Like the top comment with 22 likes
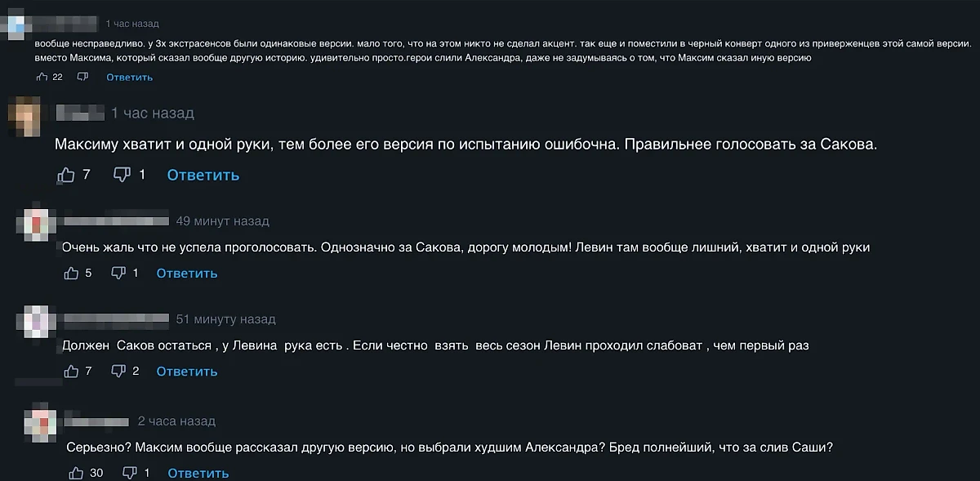The height and width of the screenshot is (481, 980). pyautogui.click(x=43, y=76)
